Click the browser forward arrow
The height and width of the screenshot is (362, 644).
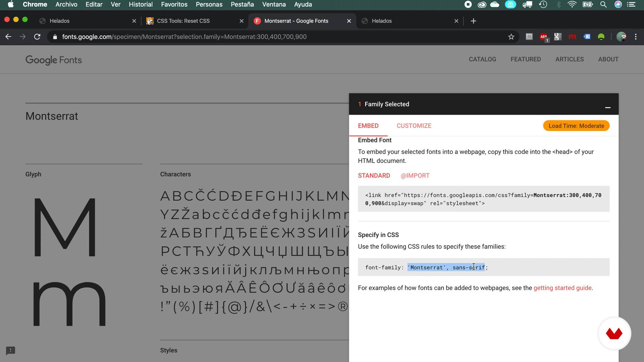click(23, 37)
